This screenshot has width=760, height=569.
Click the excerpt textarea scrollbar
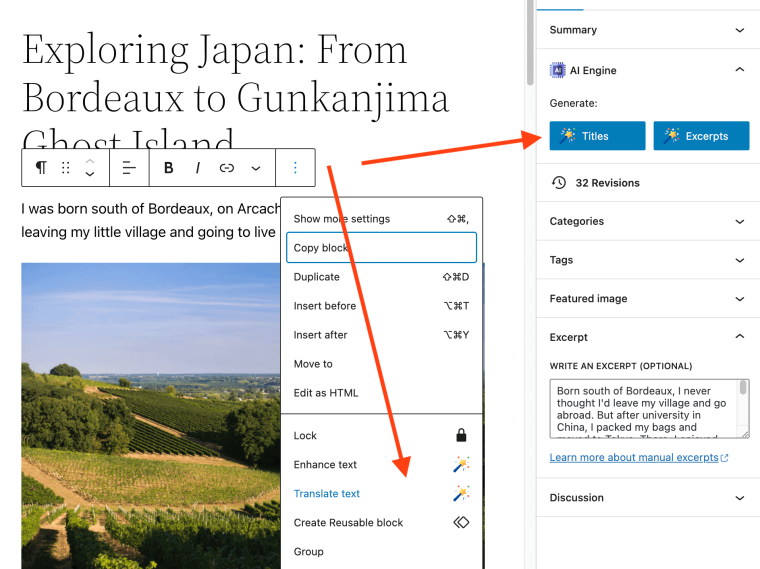click(743, 388)
